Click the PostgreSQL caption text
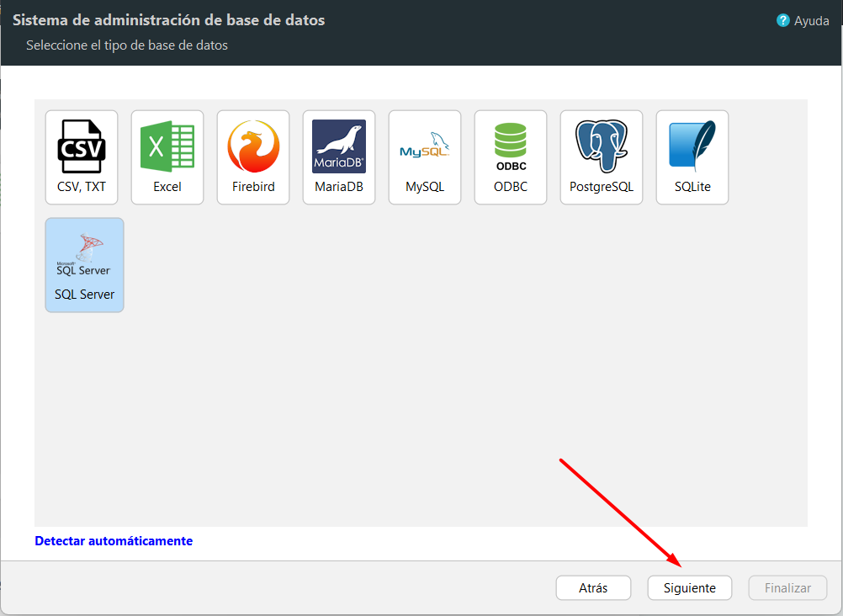 point(601,187)
